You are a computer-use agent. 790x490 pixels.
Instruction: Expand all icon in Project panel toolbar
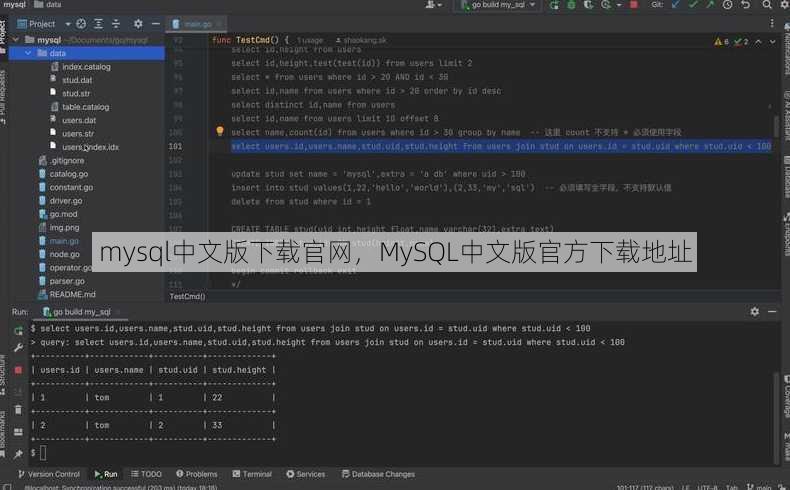99,24
